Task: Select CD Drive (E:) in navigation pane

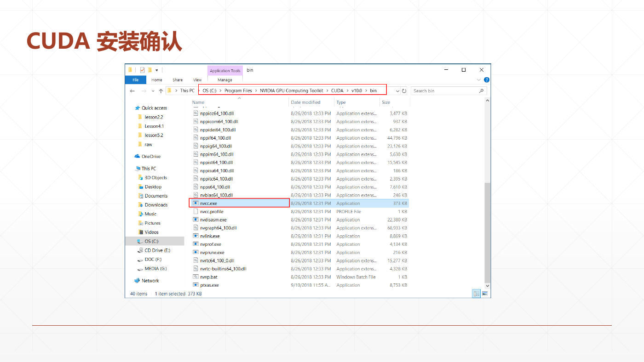Action: [x=157, y=250]
